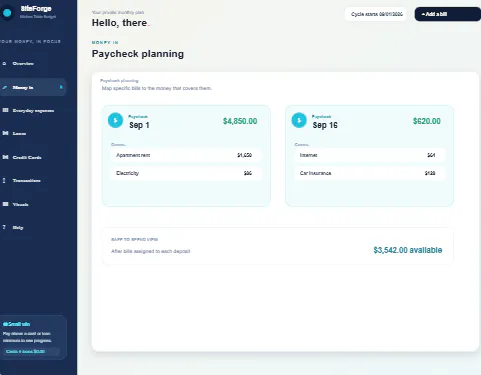The width and height of the screenshot is (481, 375).
Task: Select the Apartment rent bill row
Action: tap(186, 155)
